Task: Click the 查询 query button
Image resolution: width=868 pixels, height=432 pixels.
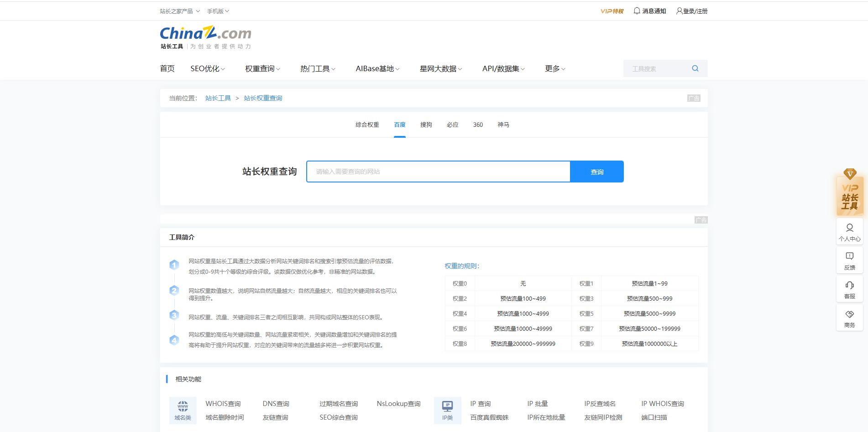Action: pyautogui.click(x=596, y=172)
